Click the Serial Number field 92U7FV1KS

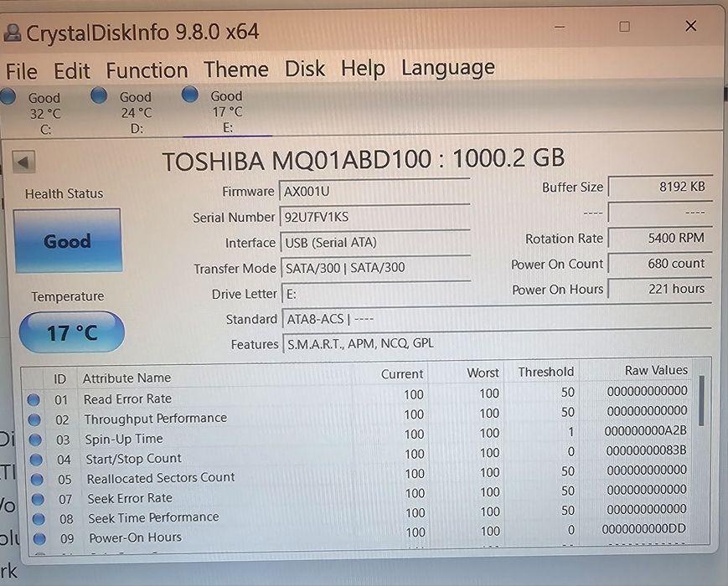(x=375, y=217)
